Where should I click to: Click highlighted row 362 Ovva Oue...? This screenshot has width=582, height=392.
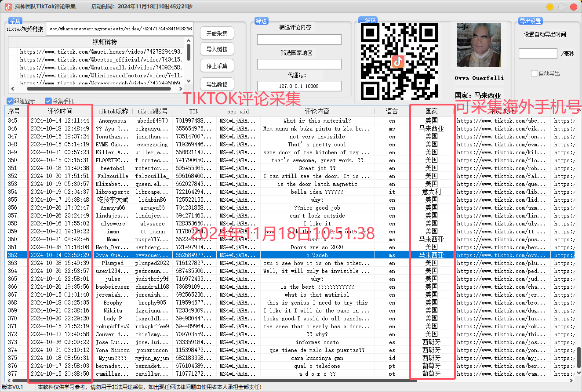290,255
